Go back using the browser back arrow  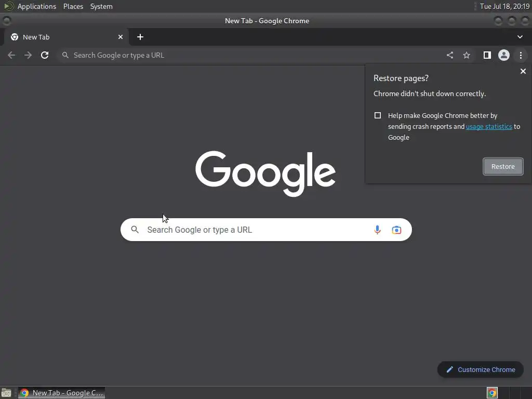[11, 55]
